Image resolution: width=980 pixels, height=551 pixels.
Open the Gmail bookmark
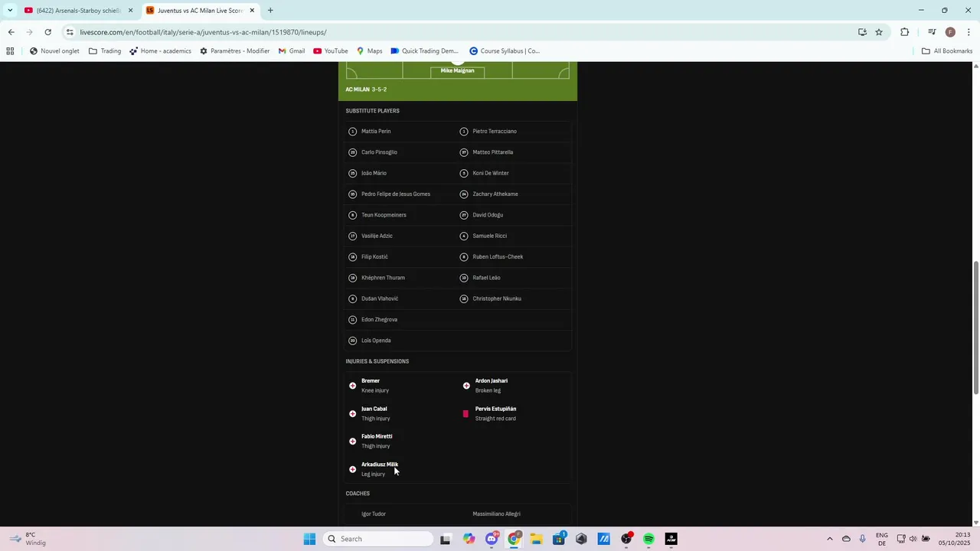click(x=291, y=51)
